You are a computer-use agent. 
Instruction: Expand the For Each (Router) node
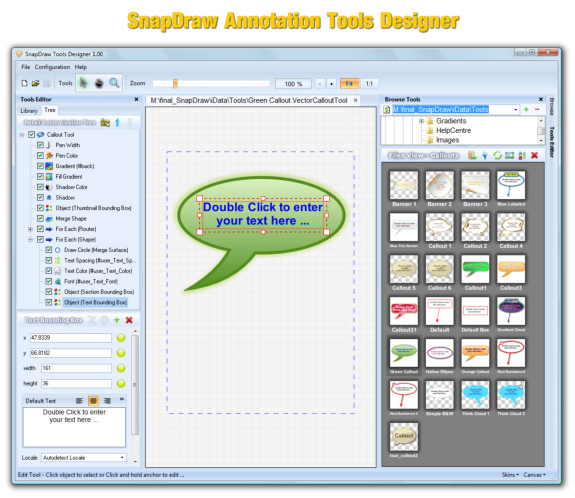coord(31,229)
